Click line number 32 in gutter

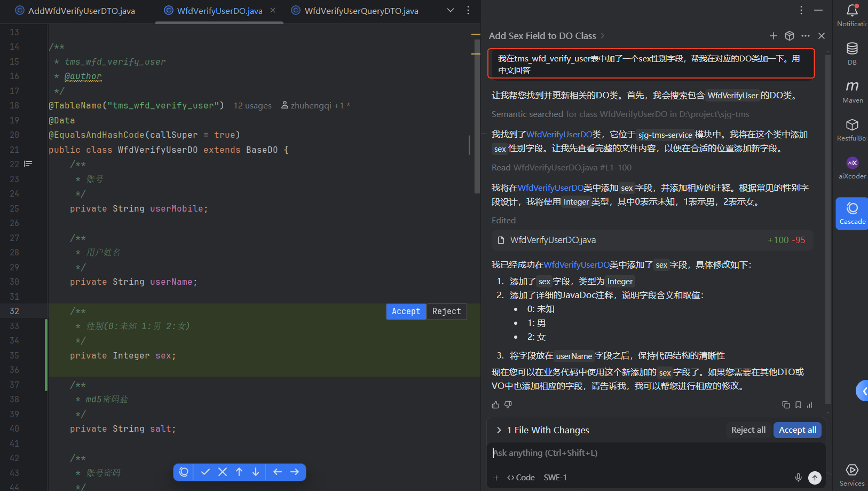pos(14,311)
